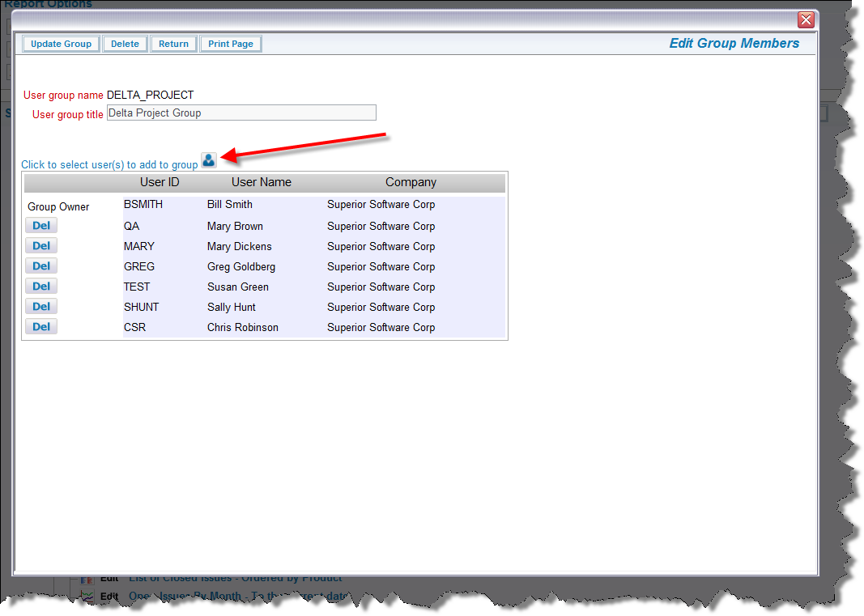Click the add user icon

209,160
